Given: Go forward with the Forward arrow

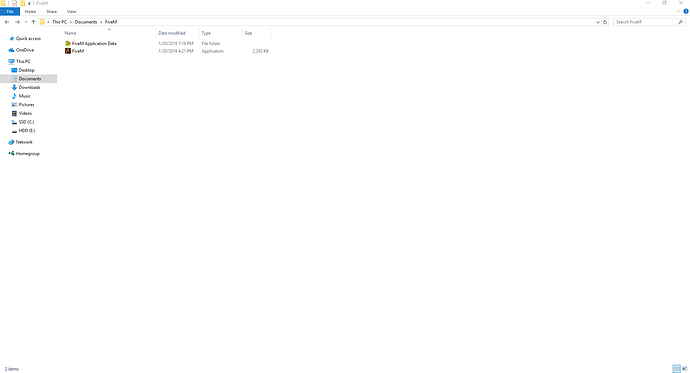Looking at the screenshot, I should click(x=17, y=22).
